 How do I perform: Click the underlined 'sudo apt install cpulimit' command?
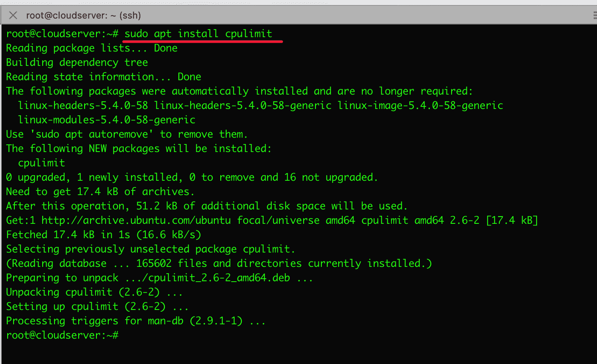click(x=198, y=34)
